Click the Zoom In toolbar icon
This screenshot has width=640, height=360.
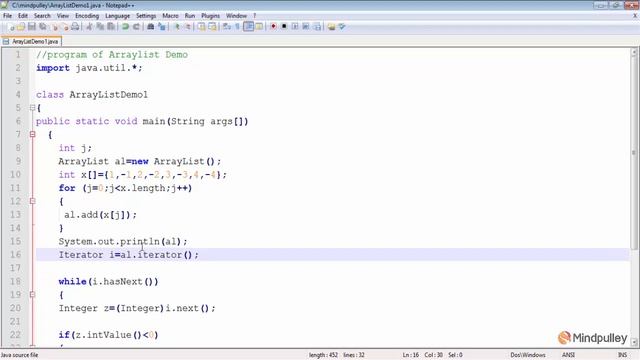point(177,27)
